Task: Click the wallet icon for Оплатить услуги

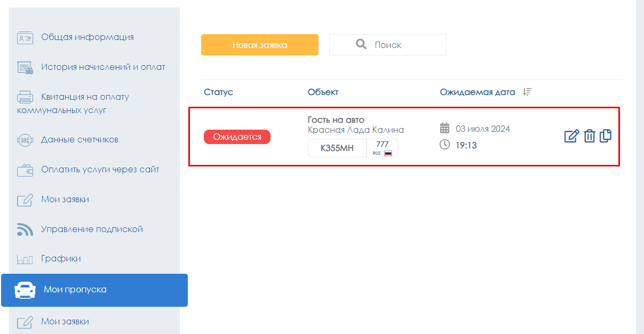Action: 25,170
